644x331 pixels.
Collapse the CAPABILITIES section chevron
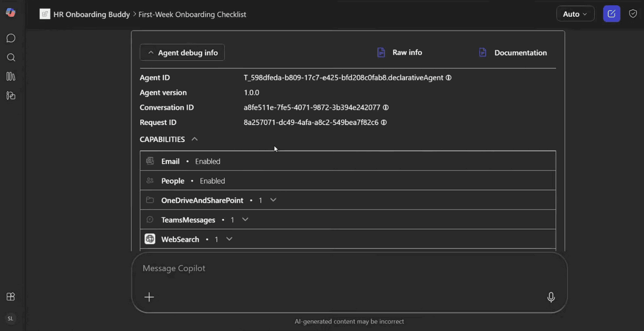coord(195,139)
